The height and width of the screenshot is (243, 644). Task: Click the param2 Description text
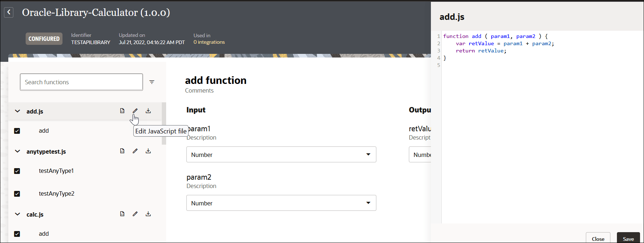click(x=202, y=186)
